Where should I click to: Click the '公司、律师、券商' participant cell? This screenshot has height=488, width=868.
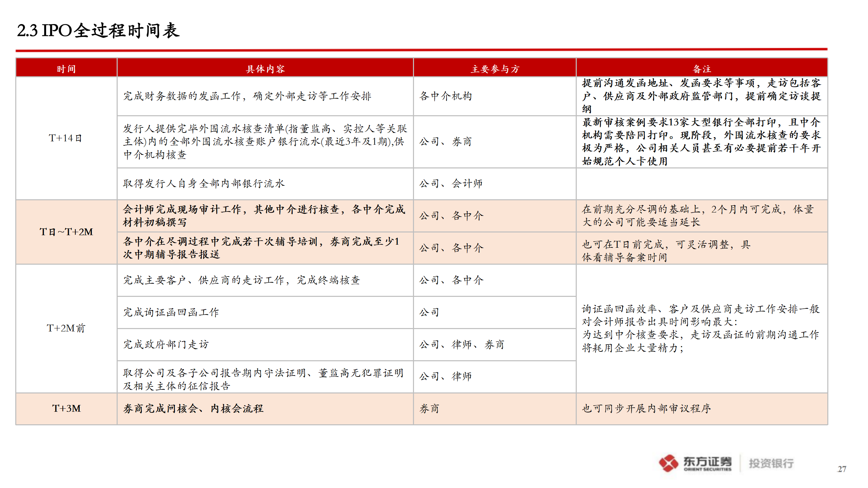click(495, 345)
